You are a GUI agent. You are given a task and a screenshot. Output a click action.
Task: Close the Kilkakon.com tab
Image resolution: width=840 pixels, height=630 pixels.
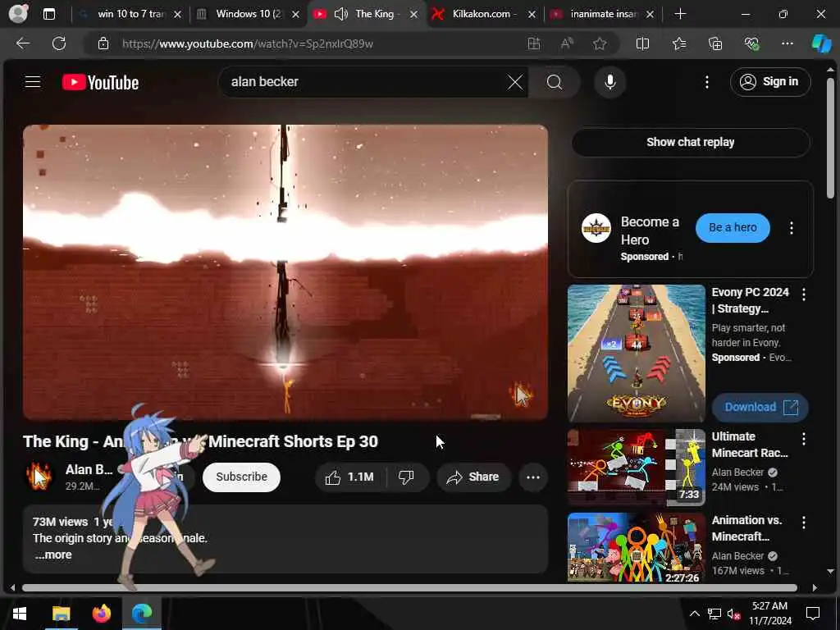pyautogui.click(x=532, y=15)
